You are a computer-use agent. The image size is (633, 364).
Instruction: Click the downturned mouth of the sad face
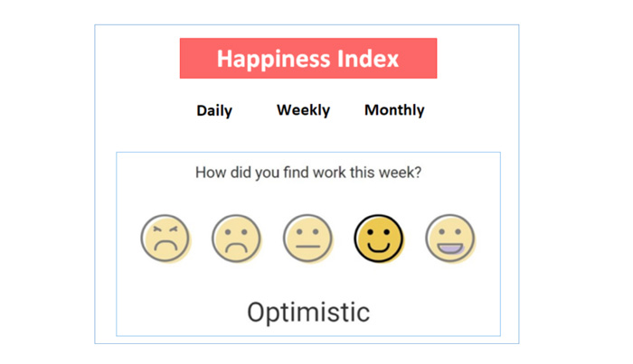(237, 247)
